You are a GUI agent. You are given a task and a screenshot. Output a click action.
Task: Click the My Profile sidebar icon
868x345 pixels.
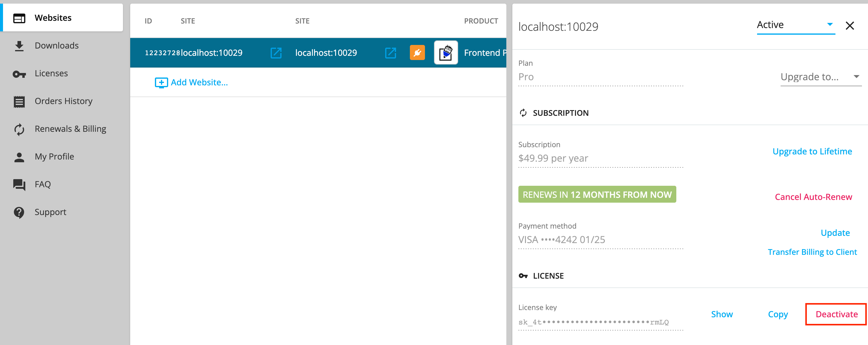click(x=20, y=156)
